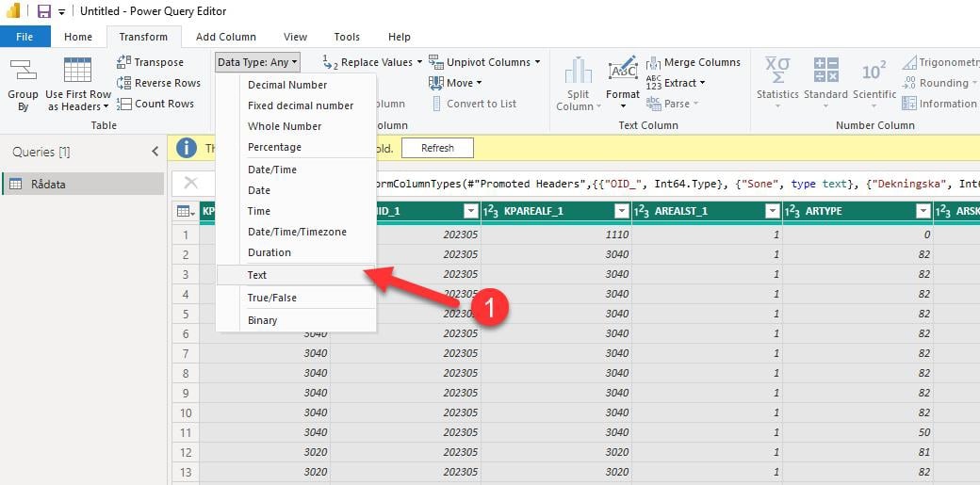Save using the quick access disk icon
980x485 pixels.
(43, 11)
